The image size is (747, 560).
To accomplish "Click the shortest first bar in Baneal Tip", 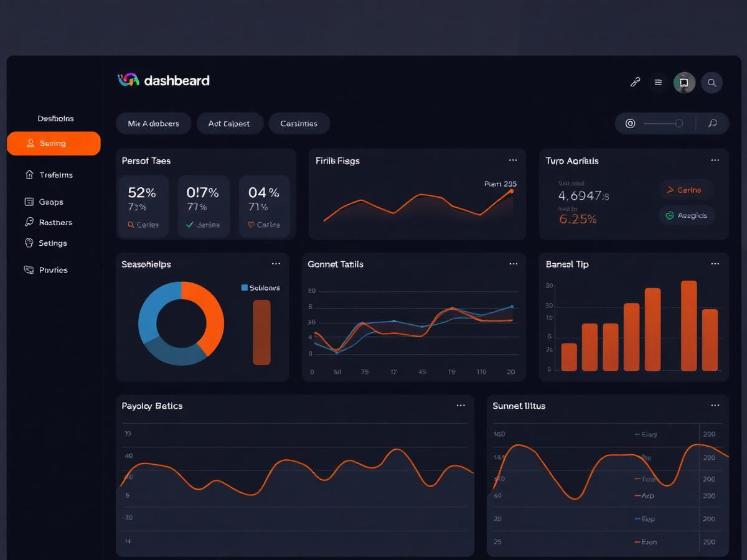I will pos(569,357).
